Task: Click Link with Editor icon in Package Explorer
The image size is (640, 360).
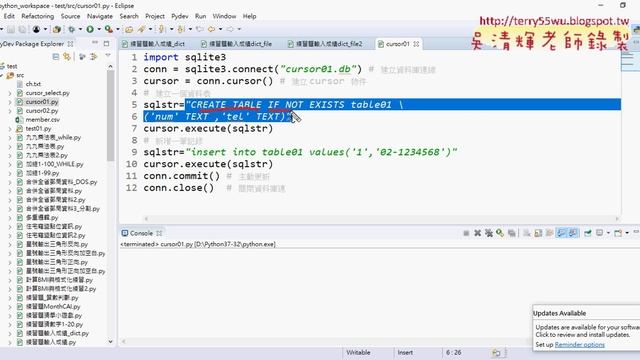Action: tap(67, 57)
